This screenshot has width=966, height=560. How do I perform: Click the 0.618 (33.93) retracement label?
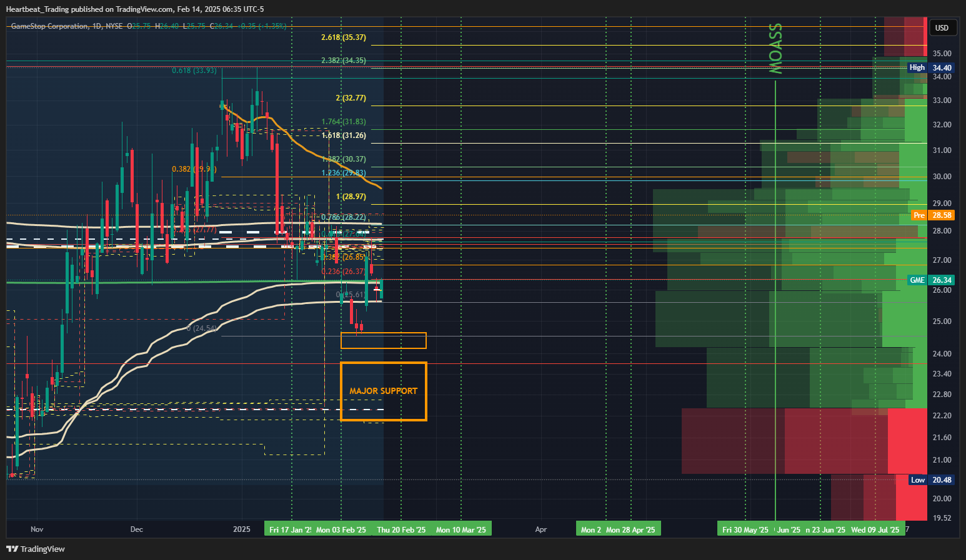[194, 71]
